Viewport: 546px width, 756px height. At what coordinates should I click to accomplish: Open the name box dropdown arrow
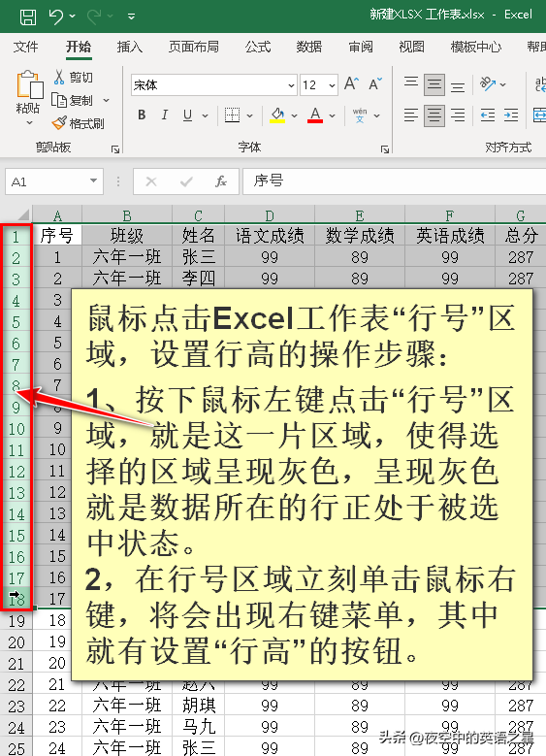coord(93,181)
